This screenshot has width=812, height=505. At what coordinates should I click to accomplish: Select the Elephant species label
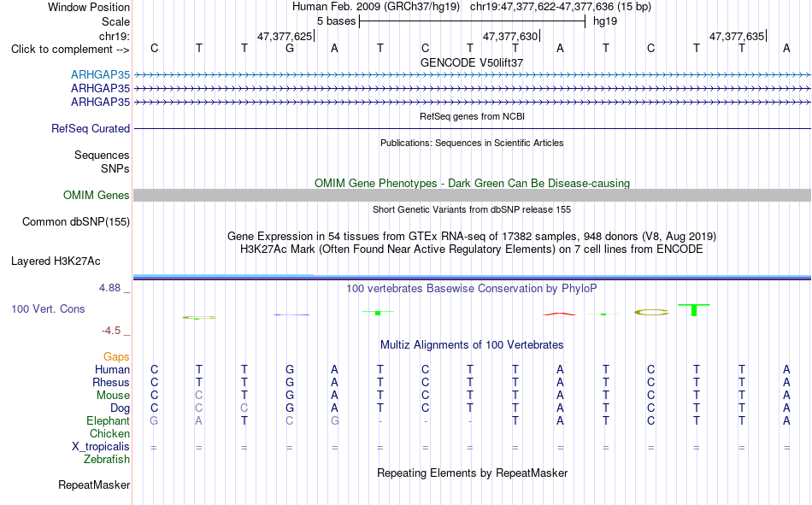coord(108,420)
